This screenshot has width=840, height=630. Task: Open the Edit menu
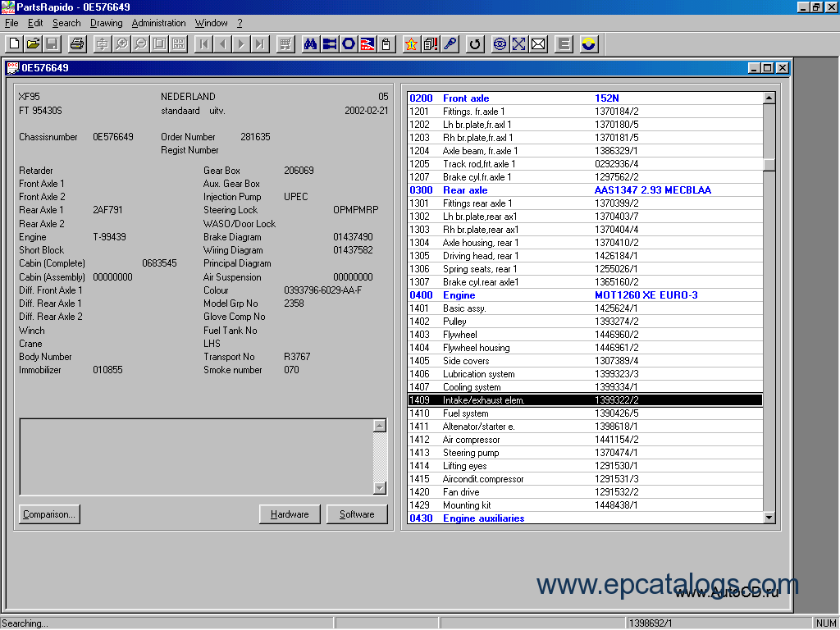click(35, 23)
